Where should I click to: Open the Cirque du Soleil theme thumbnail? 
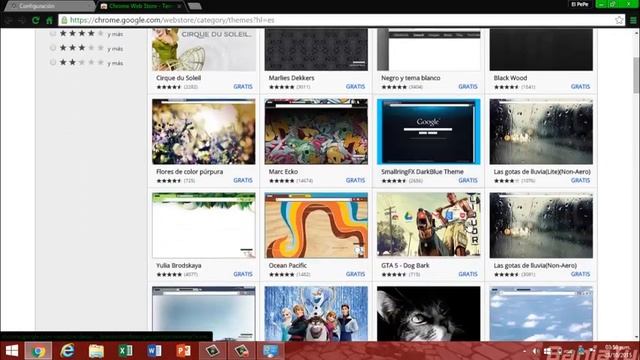pyautogui.click(x=204, y=49)
